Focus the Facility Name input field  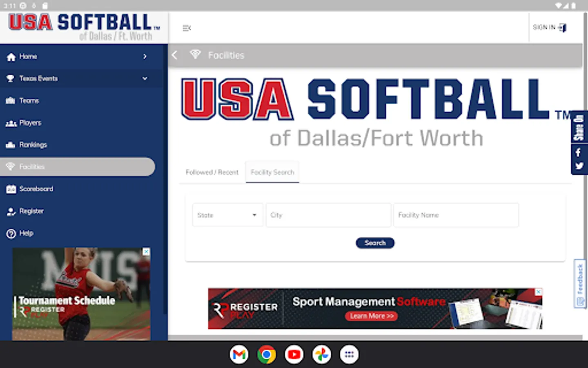pyautogui.click(x=455, y=215)
